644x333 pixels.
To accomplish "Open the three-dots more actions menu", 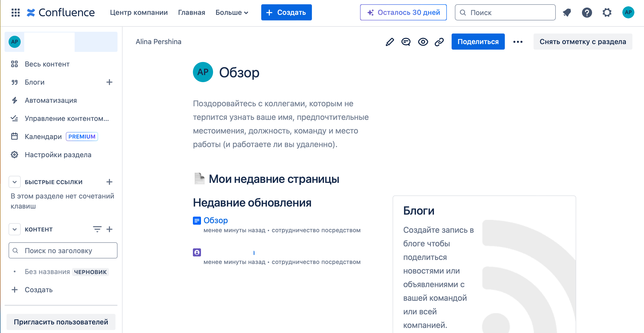I will [518, 42].
